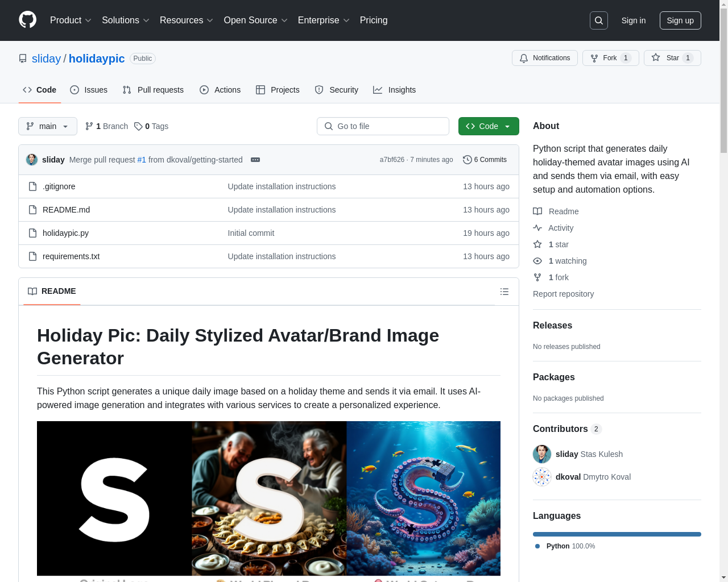
Task: Click the clock icon for 6 Commits
Action: click(468, 160)
